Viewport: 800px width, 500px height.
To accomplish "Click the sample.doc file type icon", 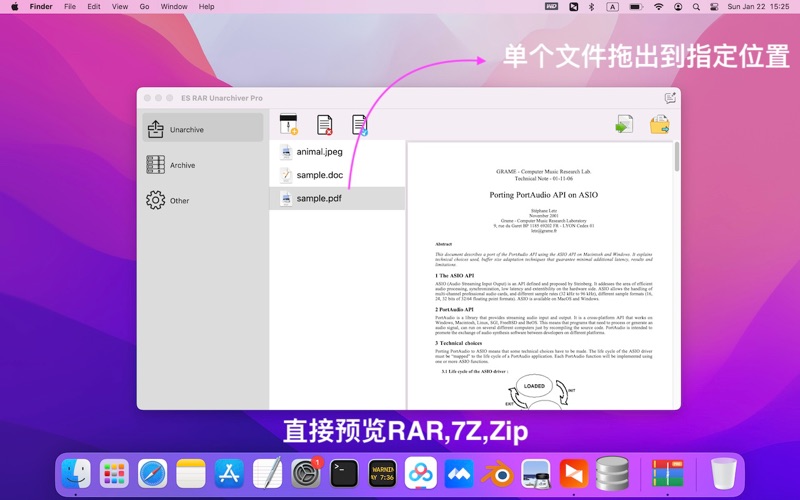I will pyautogui.click(x=286, y=175).
